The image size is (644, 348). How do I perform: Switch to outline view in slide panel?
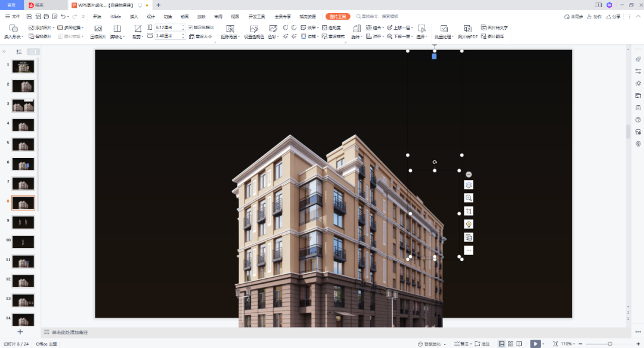pyautogui.click(x=19, y=52)
